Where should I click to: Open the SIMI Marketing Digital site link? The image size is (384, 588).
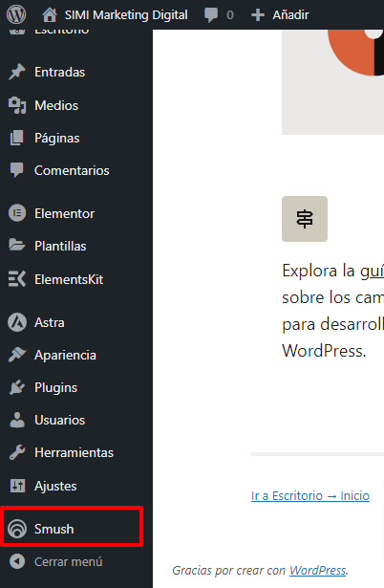(126, 15)
